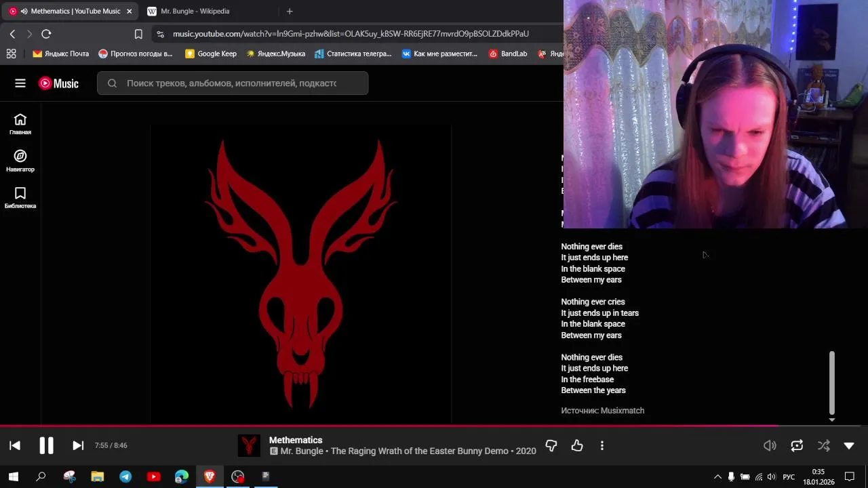The image size is (868, 488).
Task: Toggle repeat mode
Action: point(797,445)
